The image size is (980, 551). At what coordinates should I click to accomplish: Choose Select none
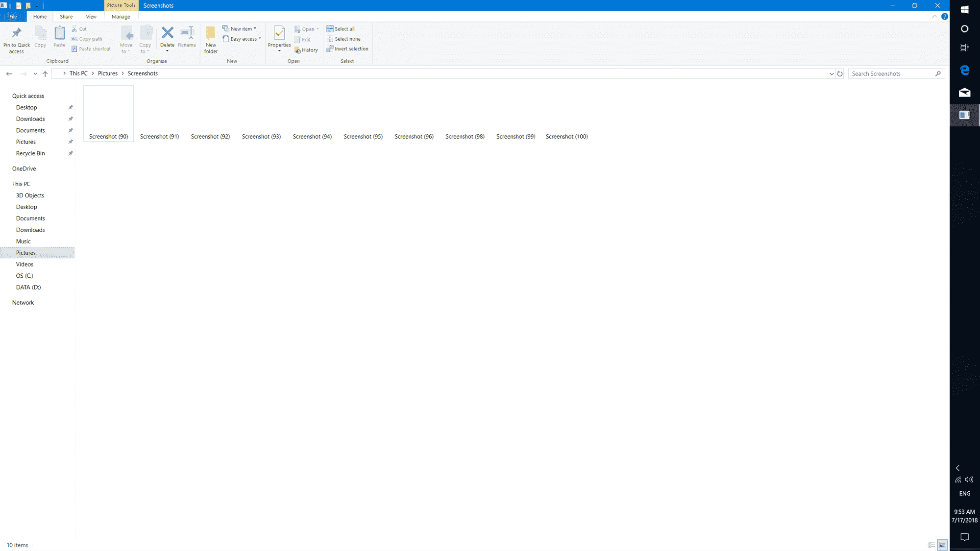[343, 39]
